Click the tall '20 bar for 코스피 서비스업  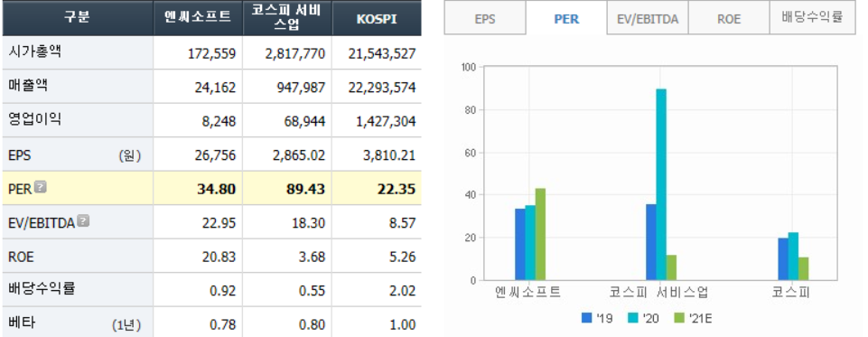[661, 184]
